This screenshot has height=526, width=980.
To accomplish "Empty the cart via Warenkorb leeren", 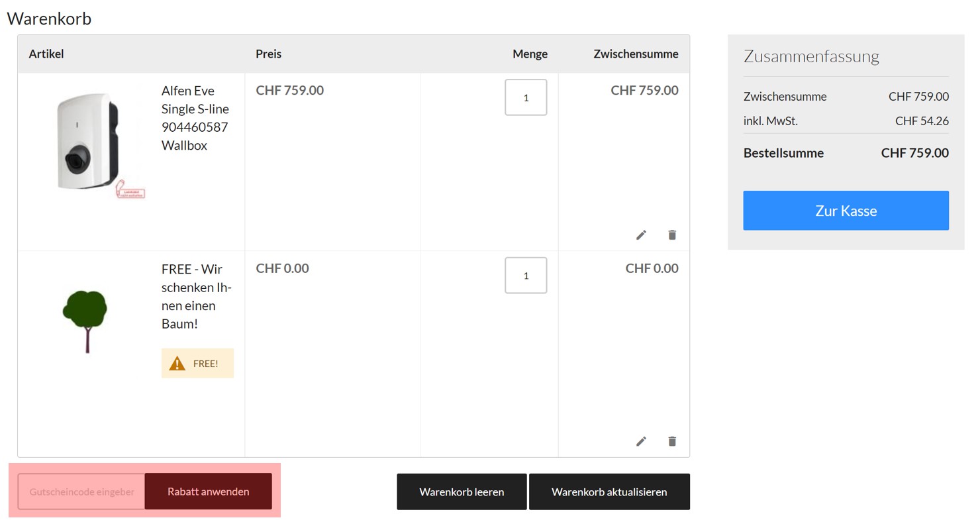I will (x=462, y=492).
